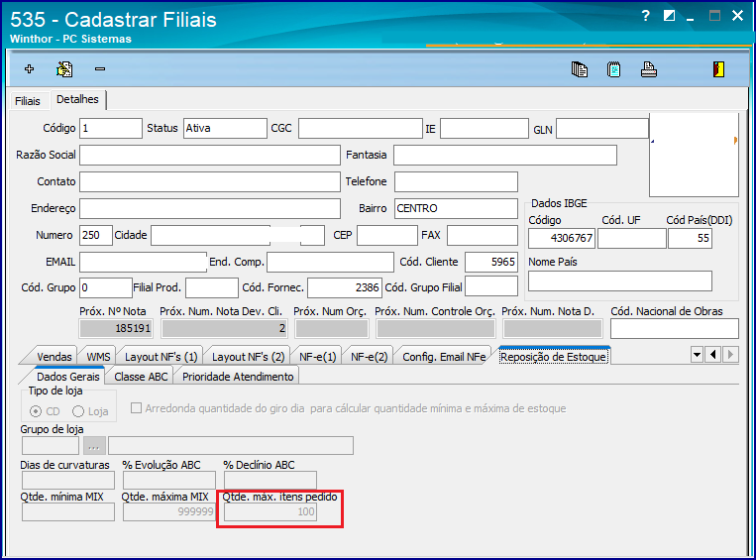Click the Telefone input field
This screenshot has width=756, height=560.
point(456,181)
